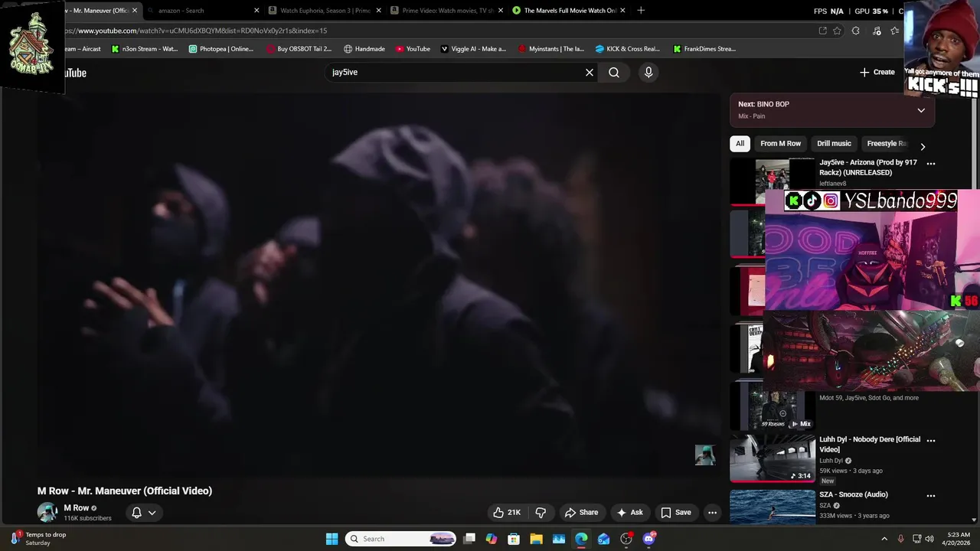Click the miniature video thumbnail overlay in player
The width and height of the screenshot is (980, 551).
[x=705, y=455]
